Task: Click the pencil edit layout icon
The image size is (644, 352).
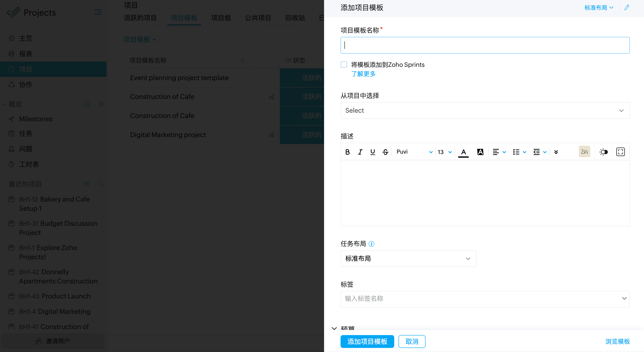Action: click(627, 7)
